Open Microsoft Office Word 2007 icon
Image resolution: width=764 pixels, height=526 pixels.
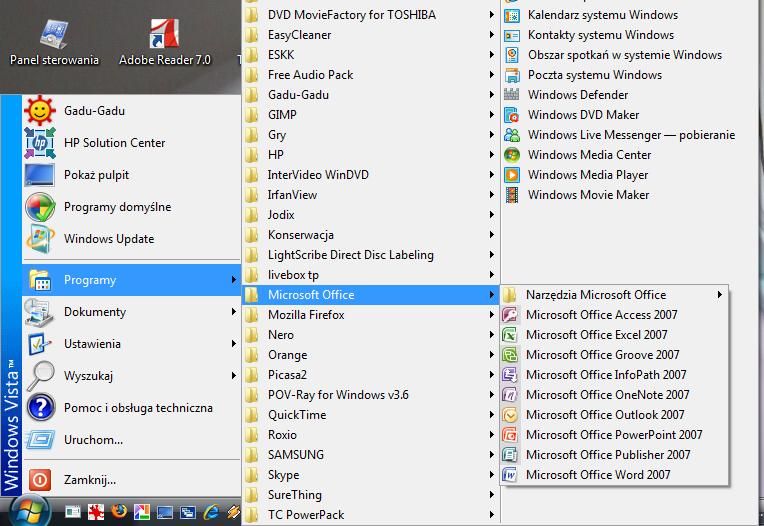tap(510, 474)
